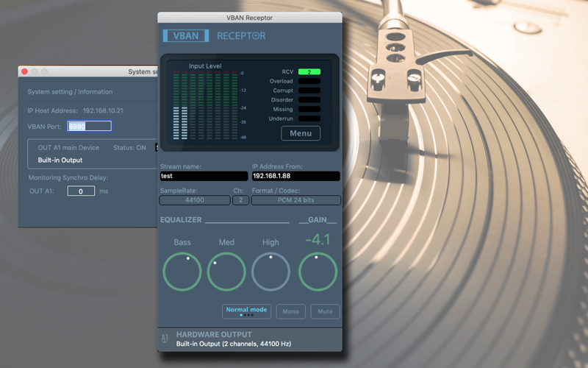The image size is (588, 368).
Task: Click the Overload status indicator
Action: point(309,81)
